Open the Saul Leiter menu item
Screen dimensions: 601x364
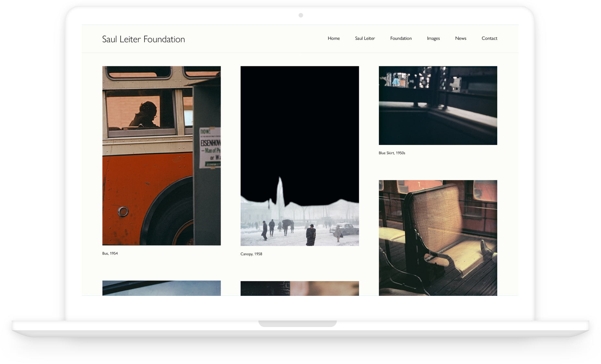[x=365, y=38]
